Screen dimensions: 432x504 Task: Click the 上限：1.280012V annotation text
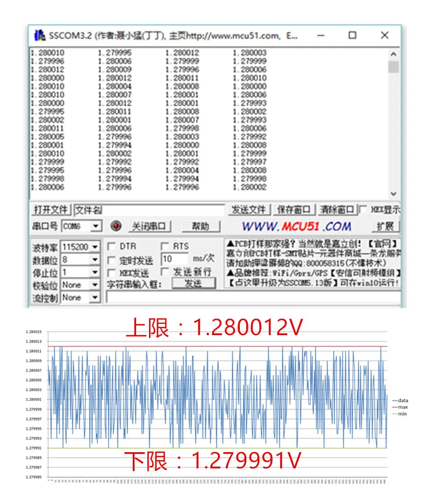(x=214, y=327)
